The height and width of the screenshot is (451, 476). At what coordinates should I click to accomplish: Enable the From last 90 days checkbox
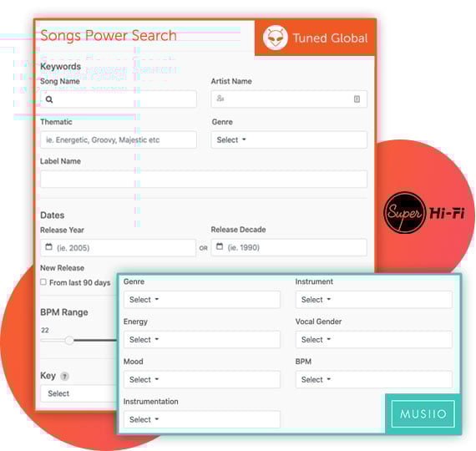[x=43, y=282]
